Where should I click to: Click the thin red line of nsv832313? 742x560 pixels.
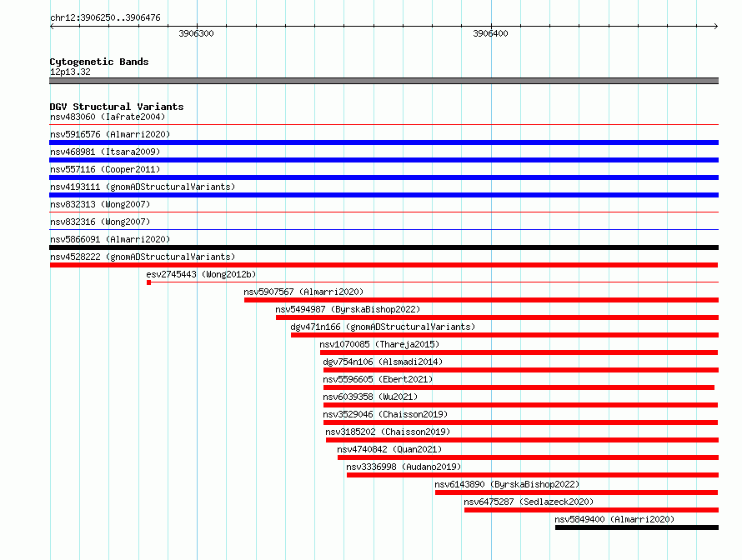point(384,212)
